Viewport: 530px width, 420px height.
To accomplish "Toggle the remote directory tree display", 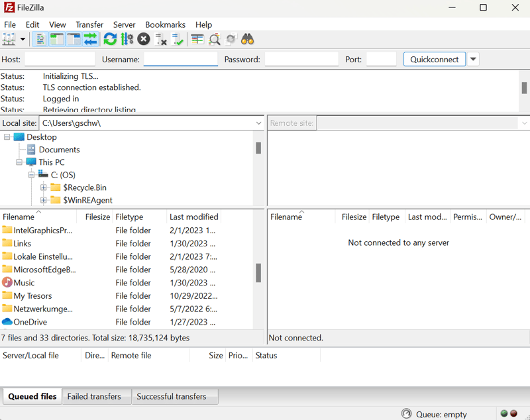I will (x=74, y=39).
